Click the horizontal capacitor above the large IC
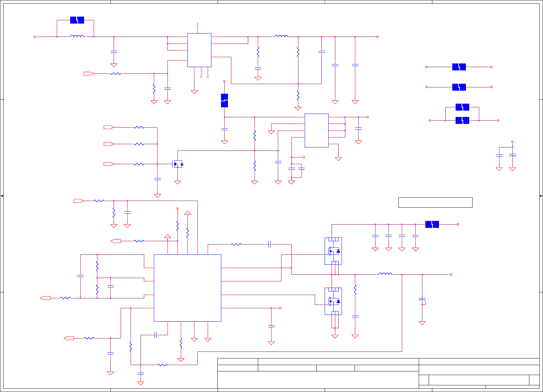 point(270,245)
